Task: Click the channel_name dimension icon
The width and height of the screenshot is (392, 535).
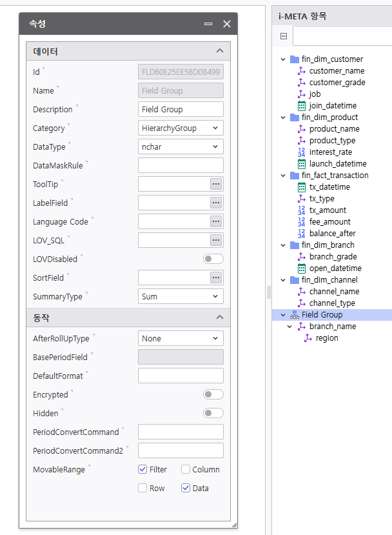Action: 302,292
